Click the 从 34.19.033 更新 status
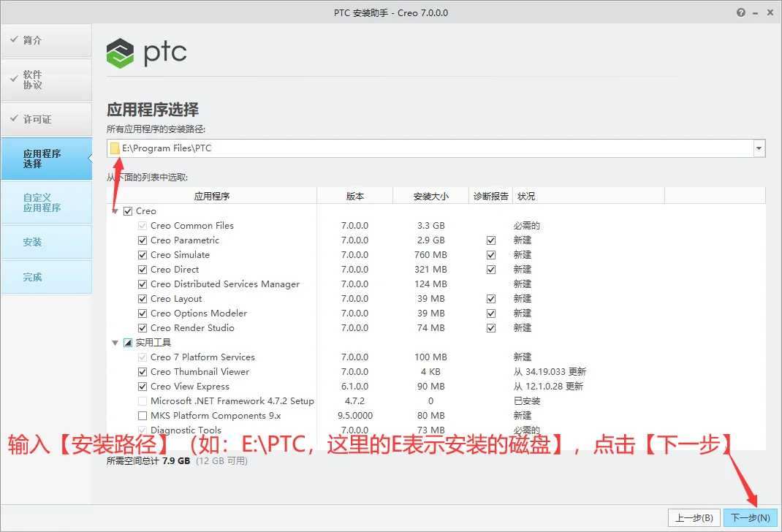The image size is (782, 532). pyautogui.click(x=550, y=371)
